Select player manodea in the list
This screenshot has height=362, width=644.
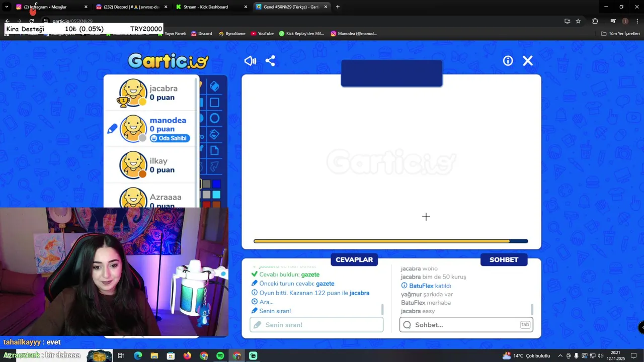coord(151,129)
